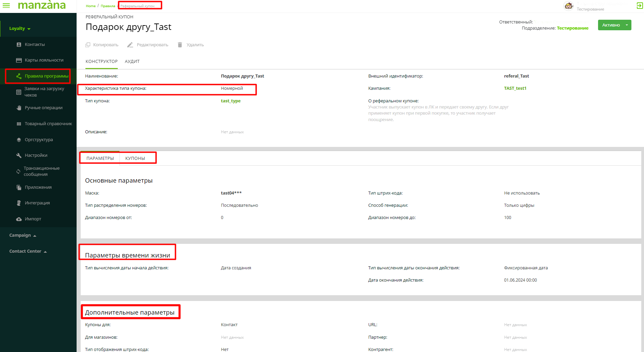Click the user avatar icon
This screenshot has height=352, width=644.
[x=568, y=6]
